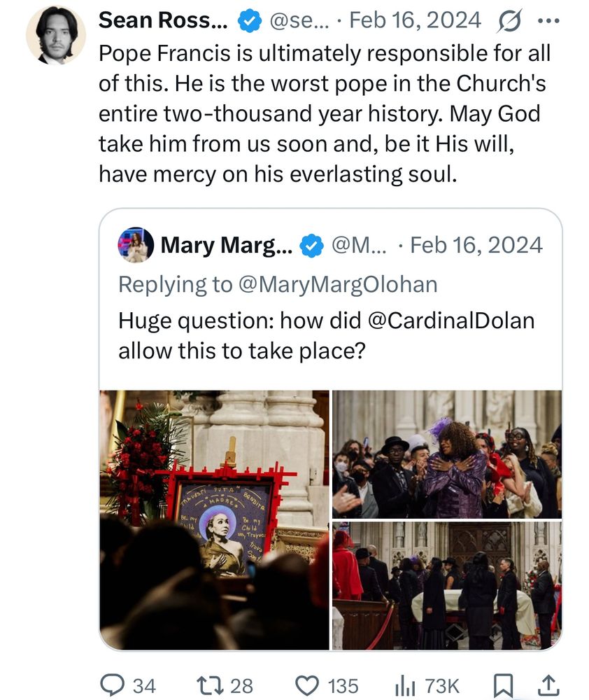Open Mary Marg's small profile avatar
Screen dimensions: 589x700
136,246
